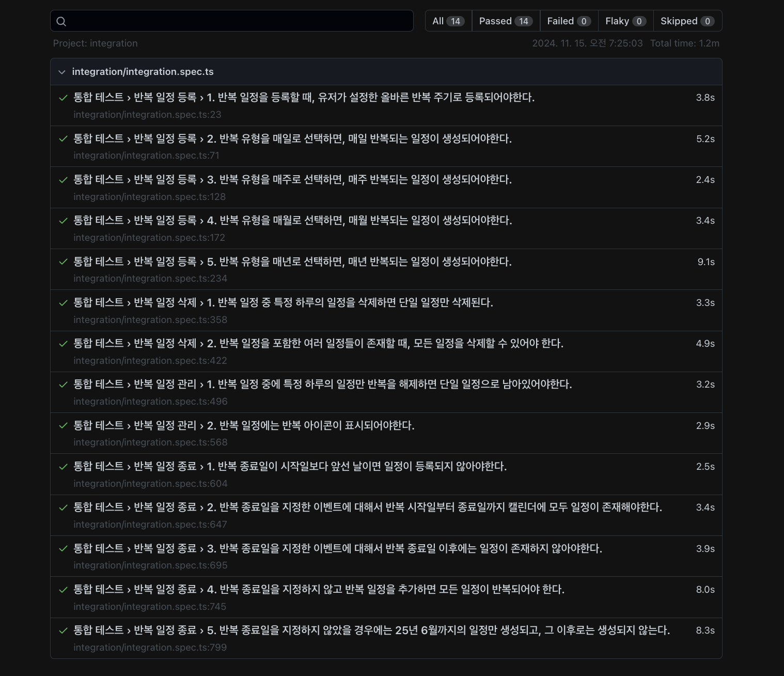Click passed checkmark for test at spec.ts:358
The width and height of the screenshot is (784, 676).
[64, 303]
